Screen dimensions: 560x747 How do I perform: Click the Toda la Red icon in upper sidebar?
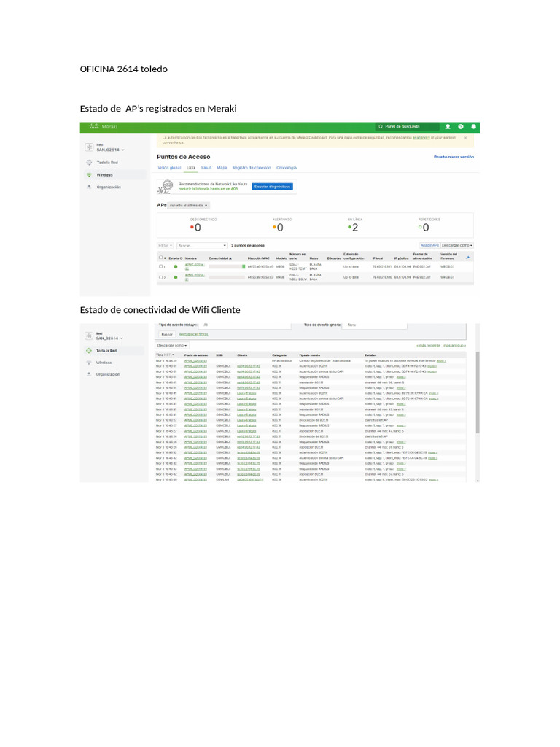click(89, 163)
